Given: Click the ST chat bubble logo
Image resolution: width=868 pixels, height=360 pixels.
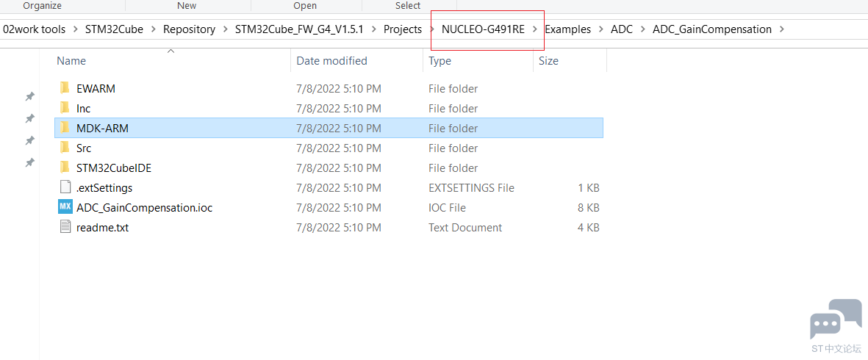Looking at the screenshot, I should pyautogui.click(x=836, y=319).
